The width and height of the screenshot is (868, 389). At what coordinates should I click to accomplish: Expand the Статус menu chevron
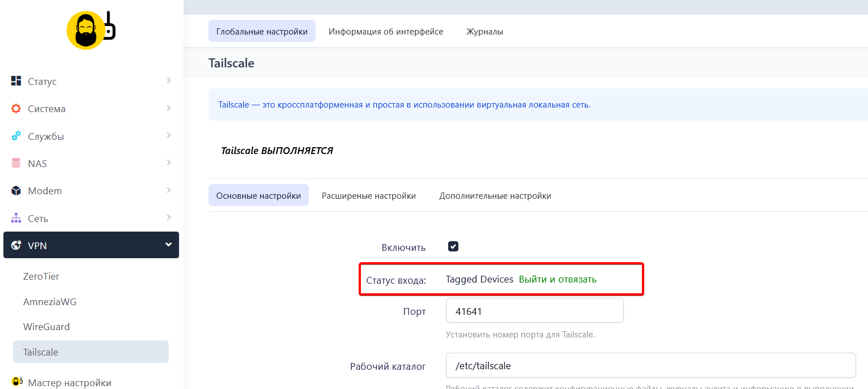tap(168, 81)
